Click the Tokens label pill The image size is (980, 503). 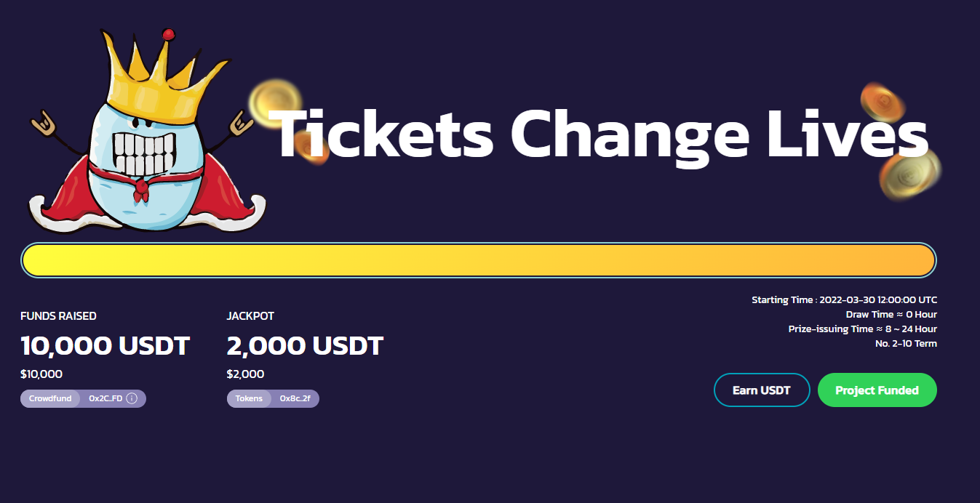click(249, 398)
